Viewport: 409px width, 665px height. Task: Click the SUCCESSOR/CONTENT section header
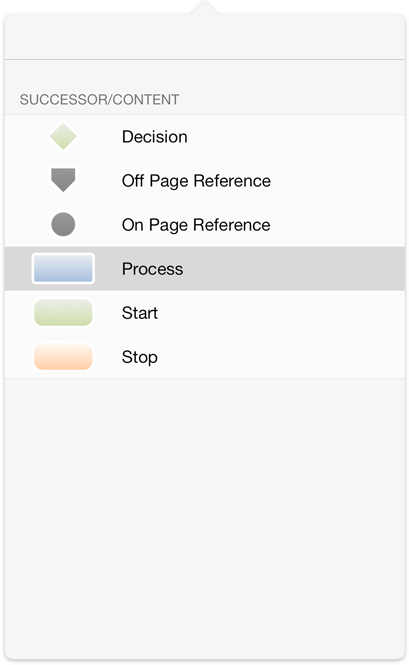(x=99, y=100)
